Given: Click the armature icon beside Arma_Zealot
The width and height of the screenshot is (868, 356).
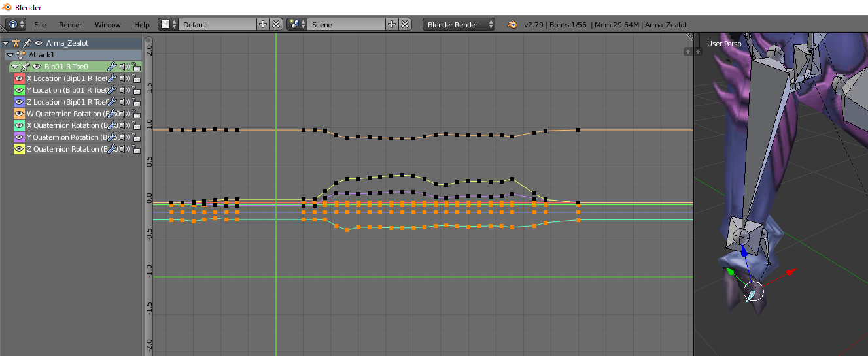Looking at the screenshot, I should [x=16, y=43].
